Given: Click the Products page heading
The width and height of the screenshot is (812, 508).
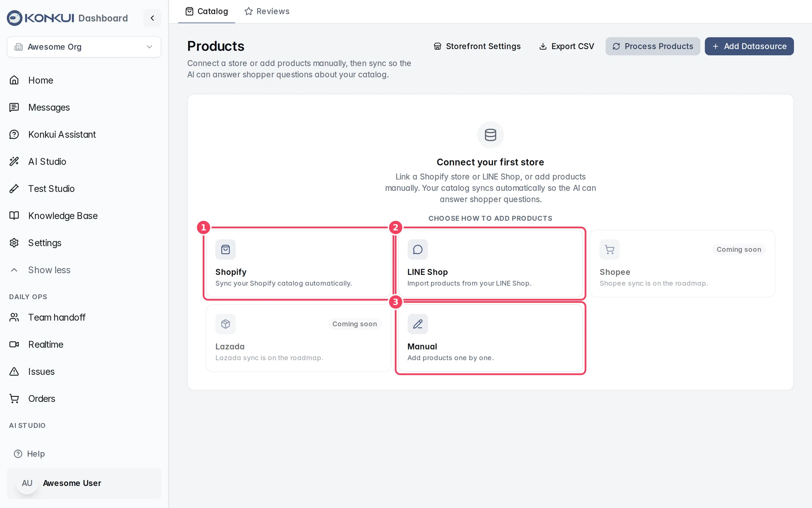Looking at the screenshot, I should pyautogui.click(x=216, y=46).
